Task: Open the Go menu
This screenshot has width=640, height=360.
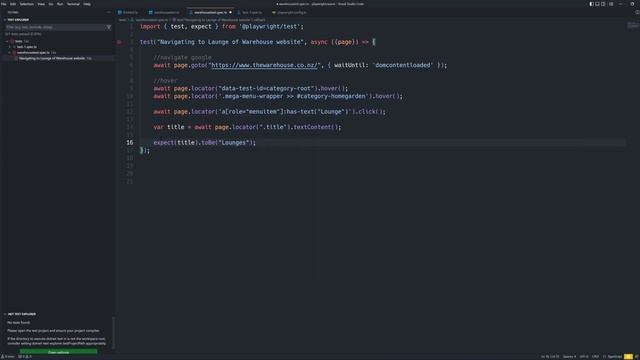Action: click(x=51, y=4)
